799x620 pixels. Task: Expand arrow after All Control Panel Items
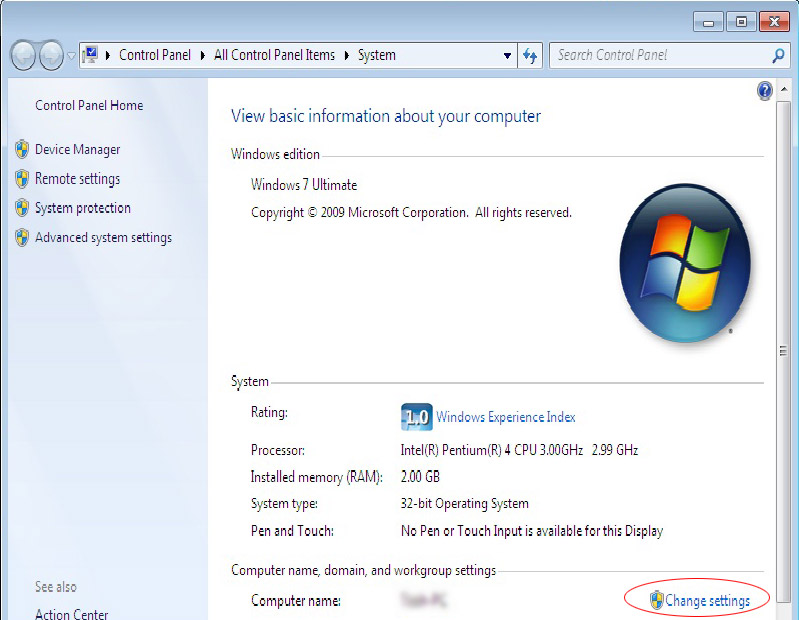pos(347,55)
